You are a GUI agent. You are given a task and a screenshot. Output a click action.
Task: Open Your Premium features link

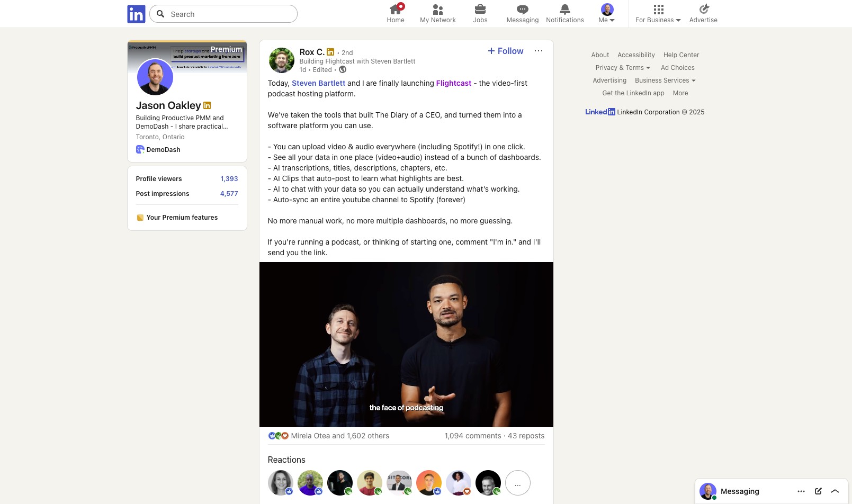[x=182, y=218]
